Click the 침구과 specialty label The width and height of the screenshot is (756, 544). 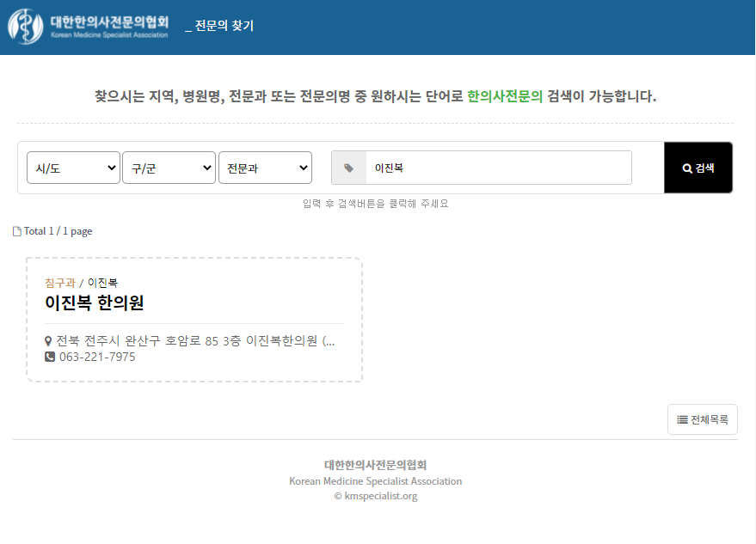pyautogui.click(x=60, y=283)
